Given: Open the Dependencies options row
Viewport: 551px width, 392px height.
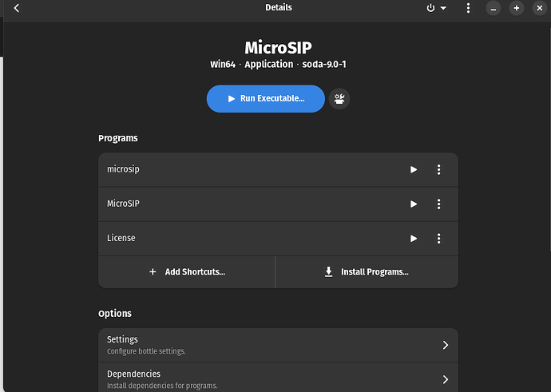Looking at the screenshot, I should tap(278, 379).
